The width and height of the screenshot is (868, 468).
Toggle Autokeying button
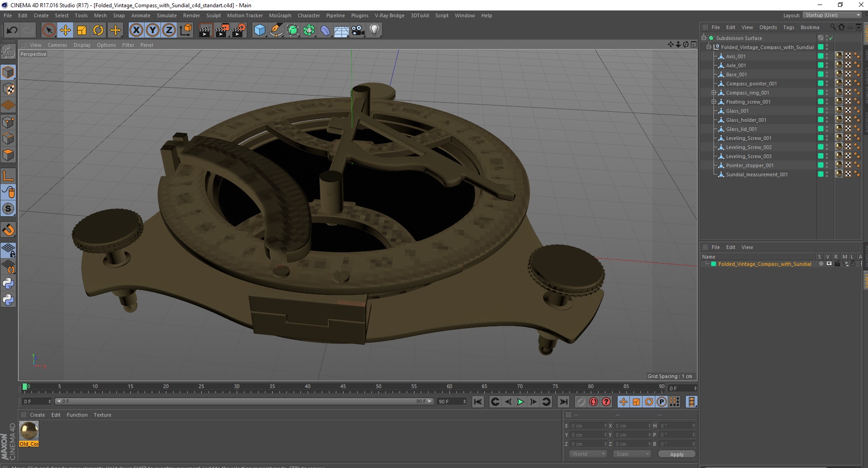click(x=593, y=402)
